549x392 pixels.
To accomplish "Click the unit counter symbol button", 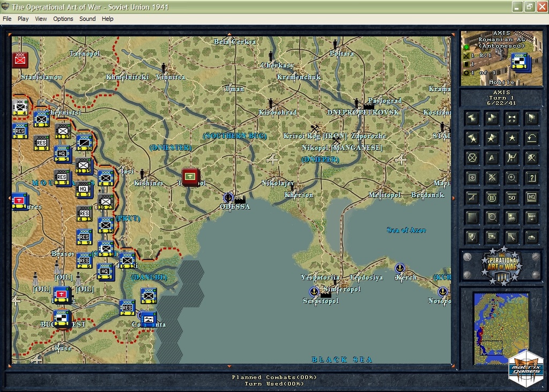I will (472, 178).
